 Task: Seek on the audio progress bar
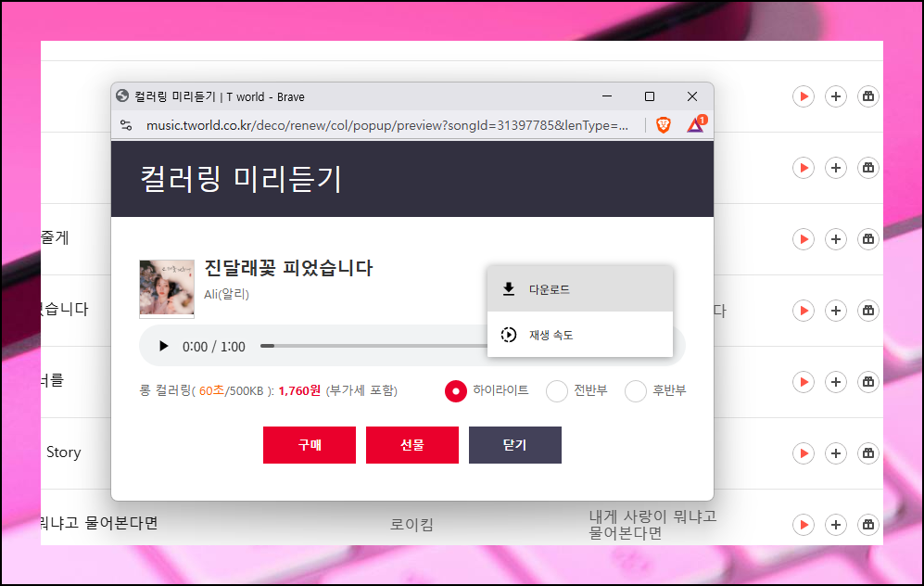click(374, 346)
